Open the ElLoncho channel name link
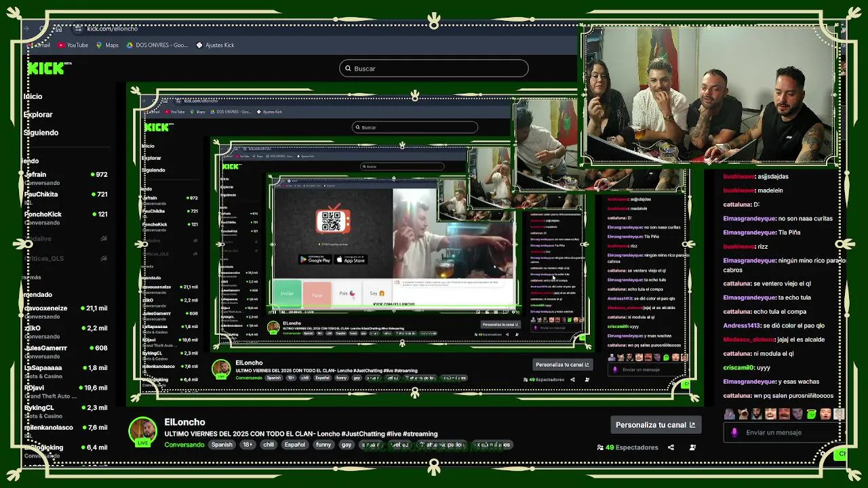The width and height of the screenshot is (868, 488). (x=184, y=422)
